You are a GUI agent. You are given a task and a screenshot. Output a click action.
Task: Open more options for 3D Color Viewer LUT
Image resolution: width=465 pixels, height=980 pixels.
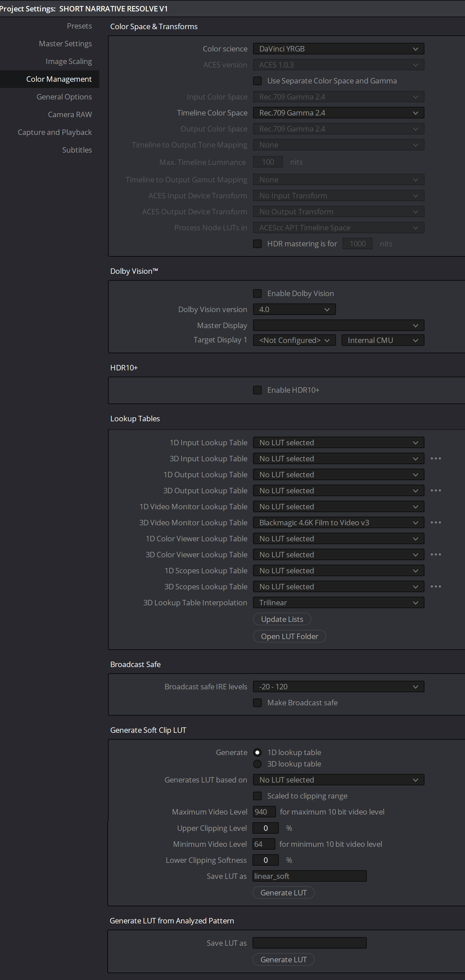pos(436,554)
